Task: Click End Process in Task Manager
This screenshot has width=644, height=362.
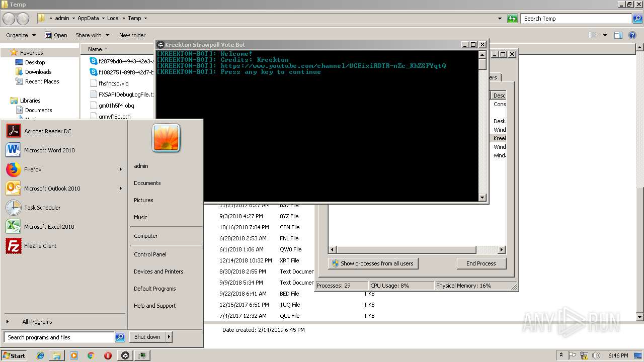Action: 481,263
